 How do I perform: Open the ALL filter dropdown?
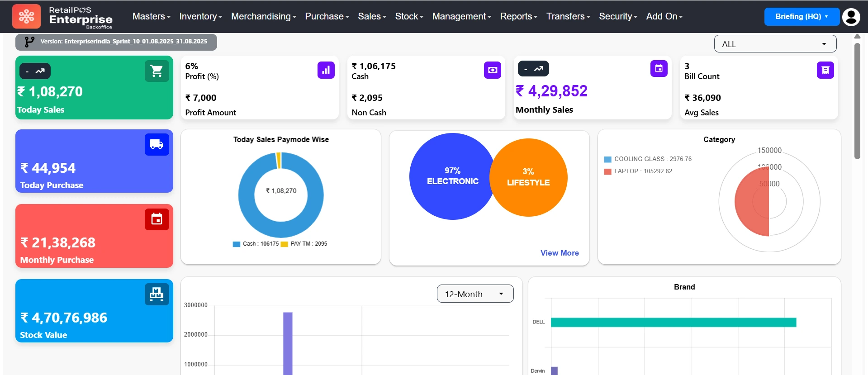[775, 44]
